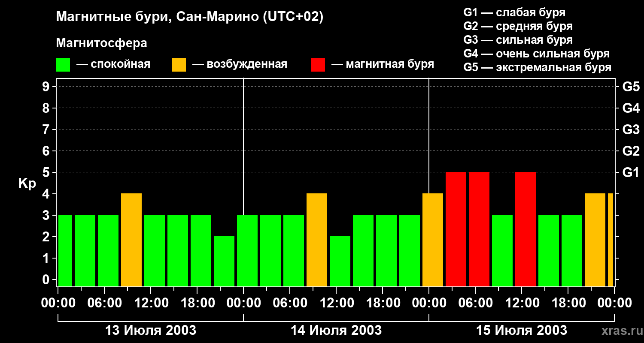The image size is (644, 343).
Task: Click the chart title 'Магнитные бури, Сан-Марино (UTC+02)'
Action: [x=190, y=17]
